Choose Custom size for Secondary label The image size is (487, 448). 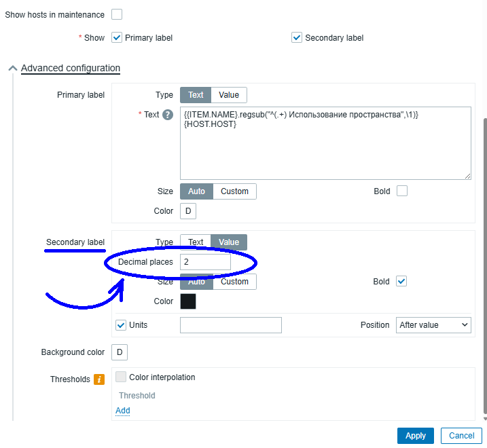(x=235, y=282)
